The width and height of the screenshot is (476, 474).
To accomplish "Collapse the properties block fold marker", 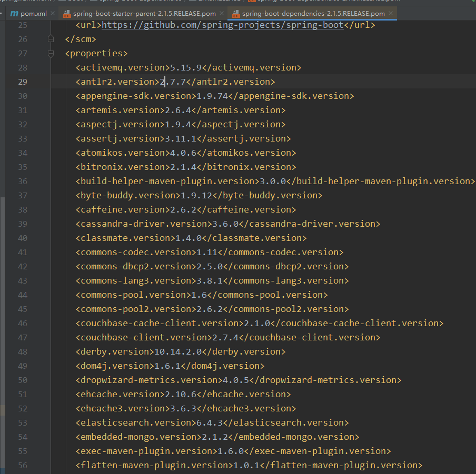I will coord(51,53).
